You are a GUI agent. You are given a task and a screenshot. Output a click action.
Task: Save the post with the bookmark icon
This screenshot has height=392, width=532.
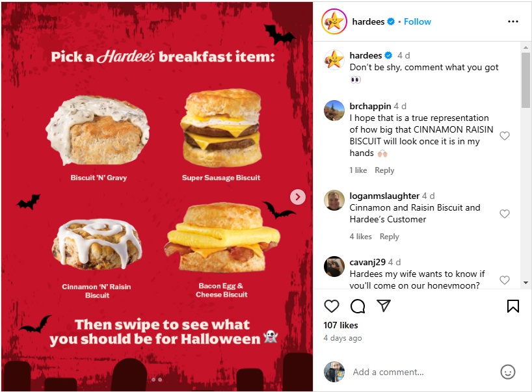(x=514, y=306)
